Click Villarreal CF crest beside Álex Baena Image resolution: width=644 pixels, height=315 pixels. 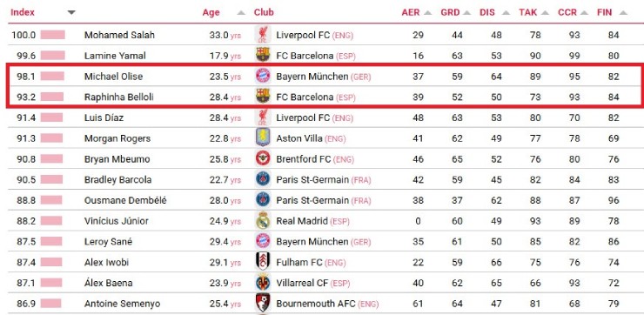coord(263,283)
